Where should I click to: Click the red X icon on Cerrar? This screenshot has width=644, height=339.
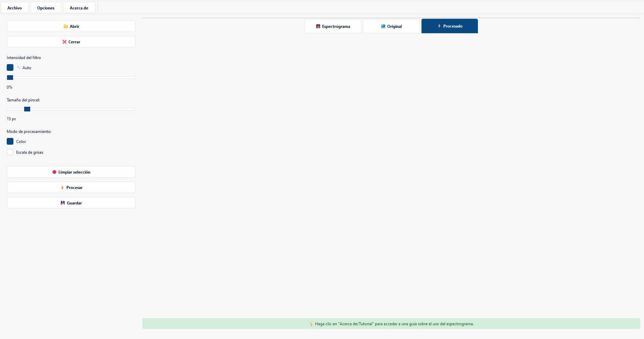coord(64,42)
